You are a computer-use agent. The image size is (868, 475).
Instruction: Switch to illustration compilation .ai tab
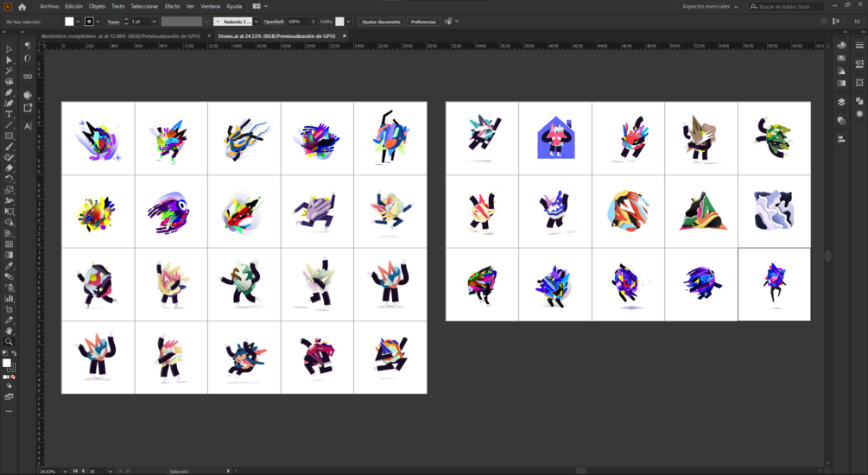click(120, 36)
